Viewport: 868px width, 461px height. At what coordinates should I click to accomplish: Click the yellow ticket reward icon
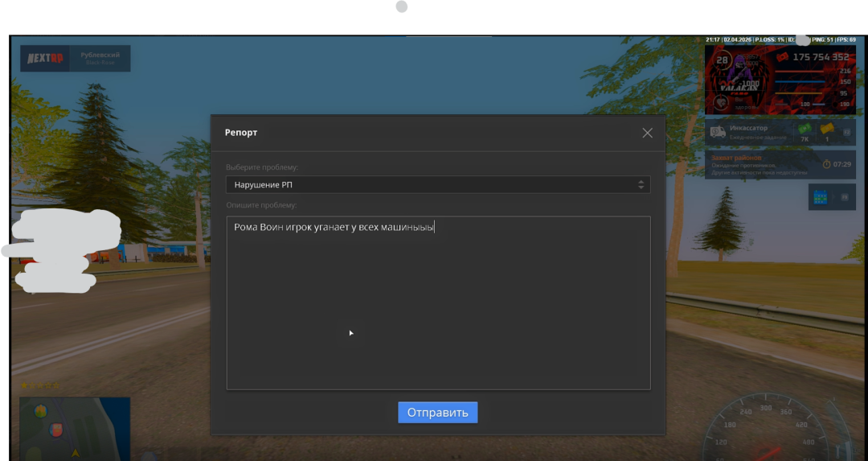(826, 130)
